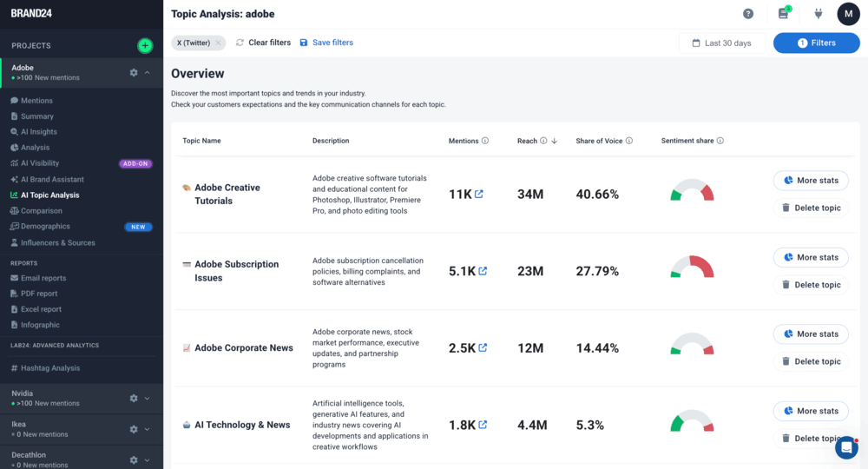This screenshot has width=868, height=469.
Task: Click More stats for Adobe Creative Tutorials
Action: [x=810, y=181]
